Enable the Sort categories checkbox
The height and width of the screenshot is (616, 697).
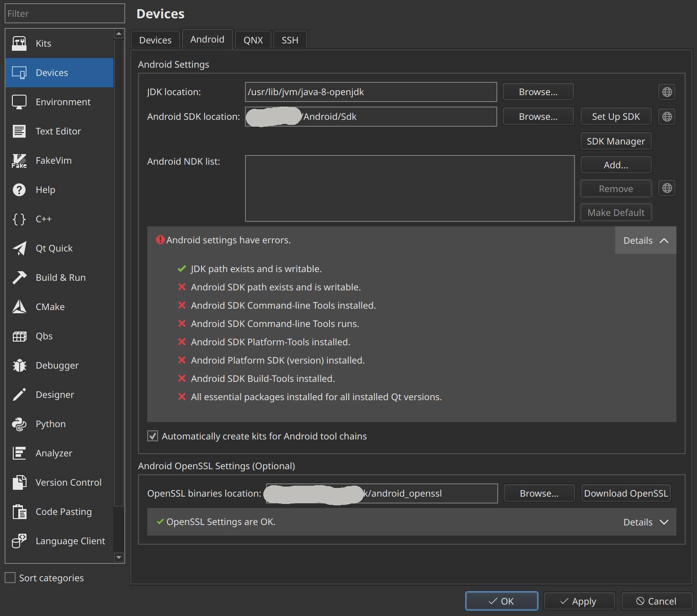click(10, 578)
